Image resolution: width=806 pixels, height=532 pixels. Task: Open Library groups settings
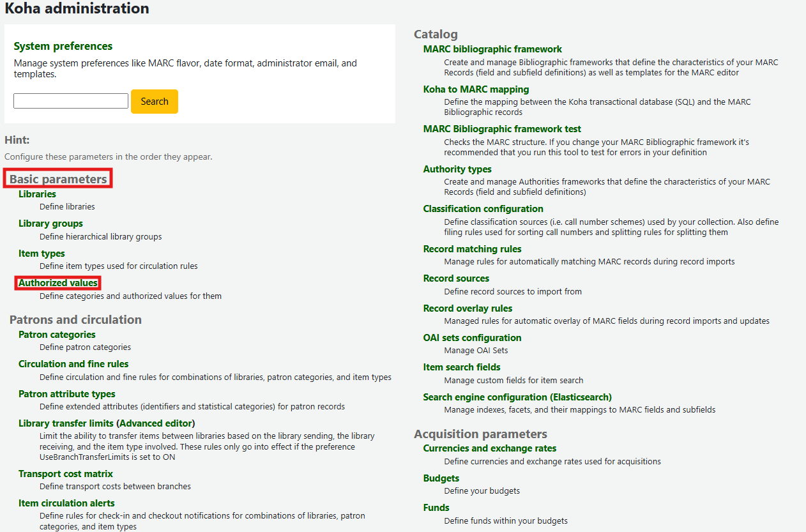pyautogui.click(x=50, y=224)
